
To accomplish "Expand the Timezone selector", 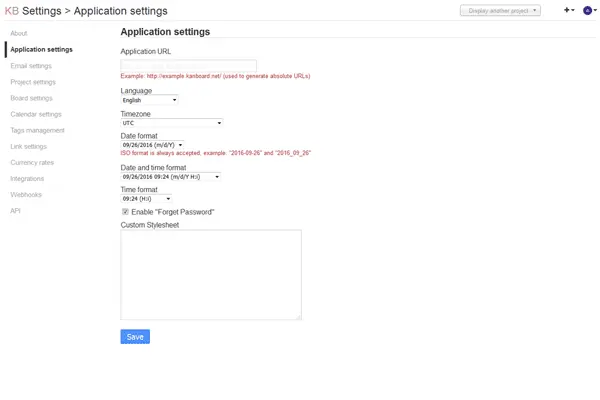I will click(171, 123).
